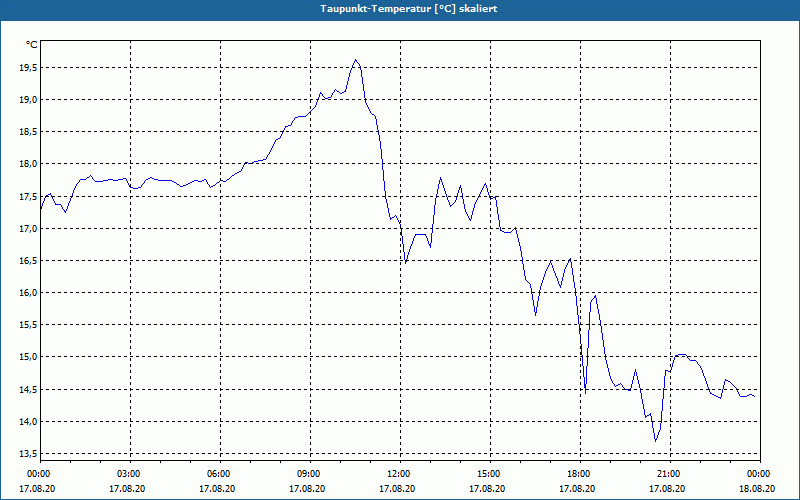Select the 19,5 y-axis label
The image size is (800, 500).
(x=29, y=67)
